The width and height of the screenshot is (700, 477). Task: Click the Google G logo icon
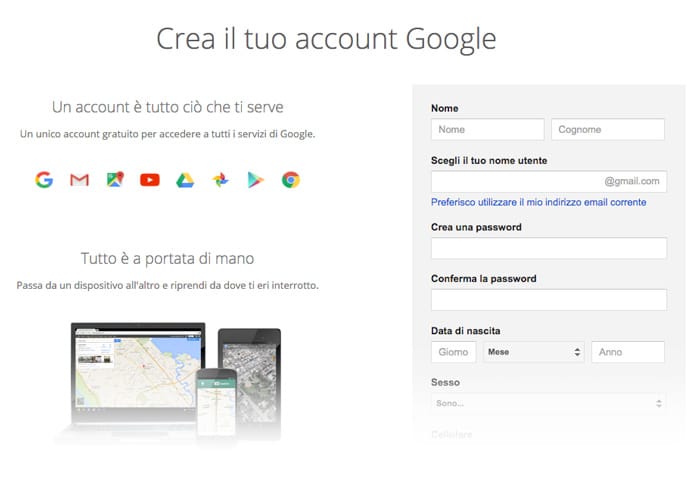44,180
